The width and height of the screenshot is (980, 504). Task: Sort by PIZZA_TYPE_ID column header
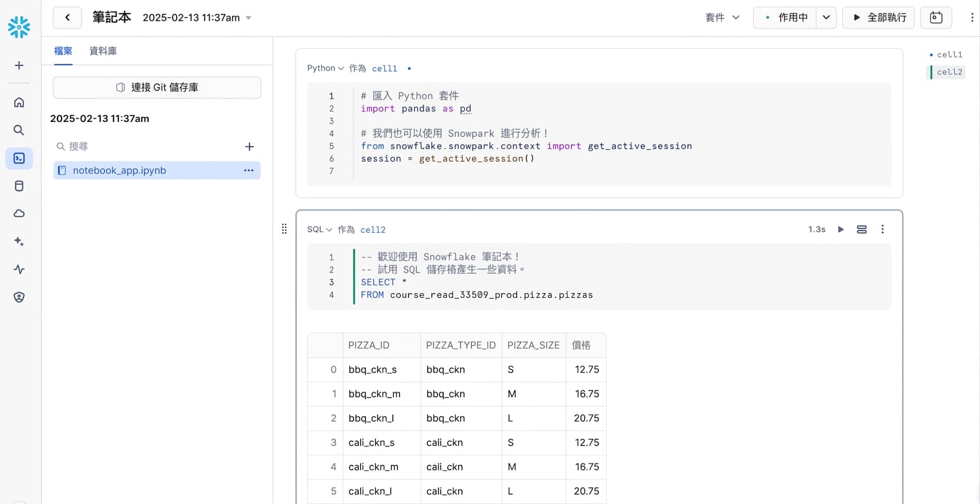tap(461, 345)
